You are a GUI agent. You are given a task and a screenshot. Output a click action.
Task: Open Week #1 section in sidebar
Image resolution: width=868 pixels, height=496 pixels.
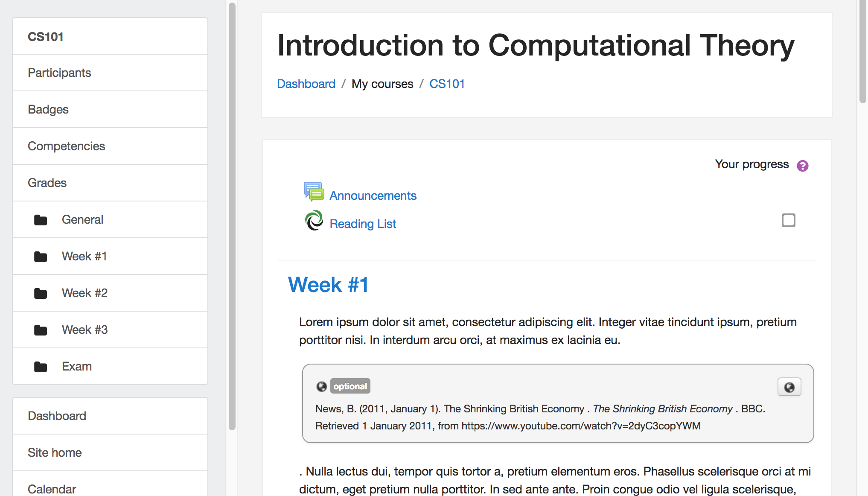[84, 256]
